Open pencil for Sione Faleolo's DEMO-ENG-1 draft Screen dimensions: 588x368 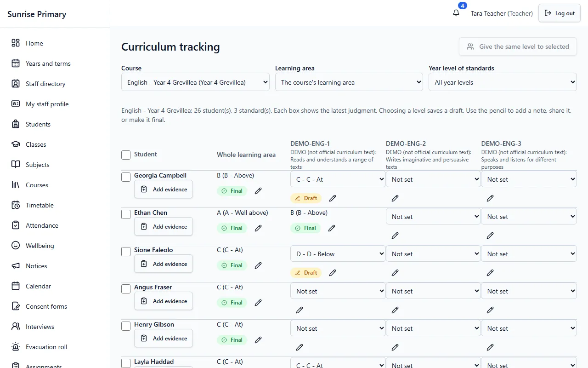point(333,273)
